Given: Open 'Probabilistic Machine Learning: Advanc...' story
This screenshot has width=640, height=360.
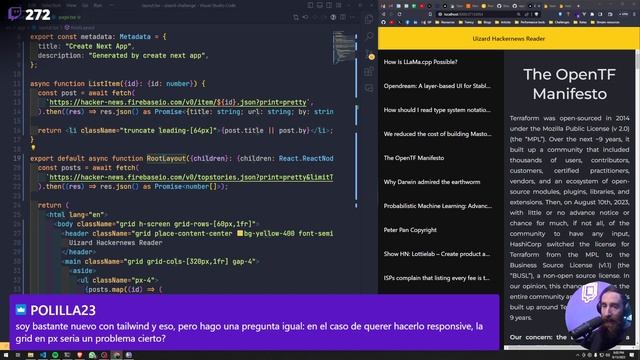Looking at the screenshot, I should (437, 206).
